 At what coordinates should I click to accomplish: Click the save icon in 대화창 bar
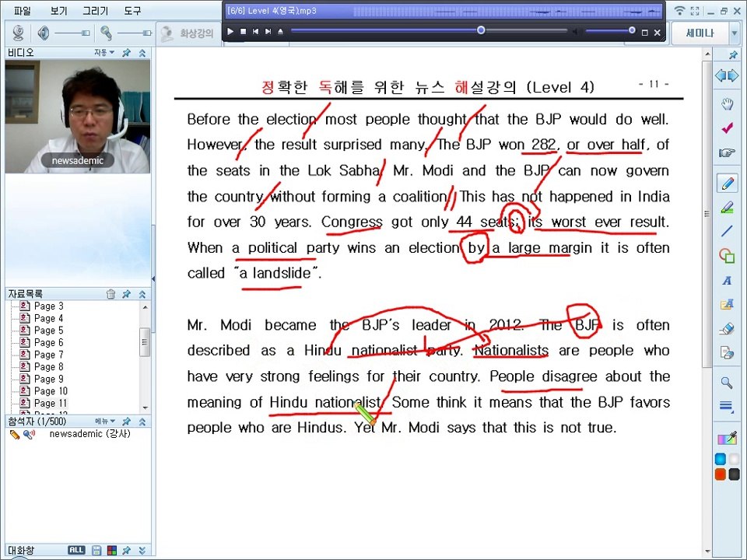coord(96,550)
